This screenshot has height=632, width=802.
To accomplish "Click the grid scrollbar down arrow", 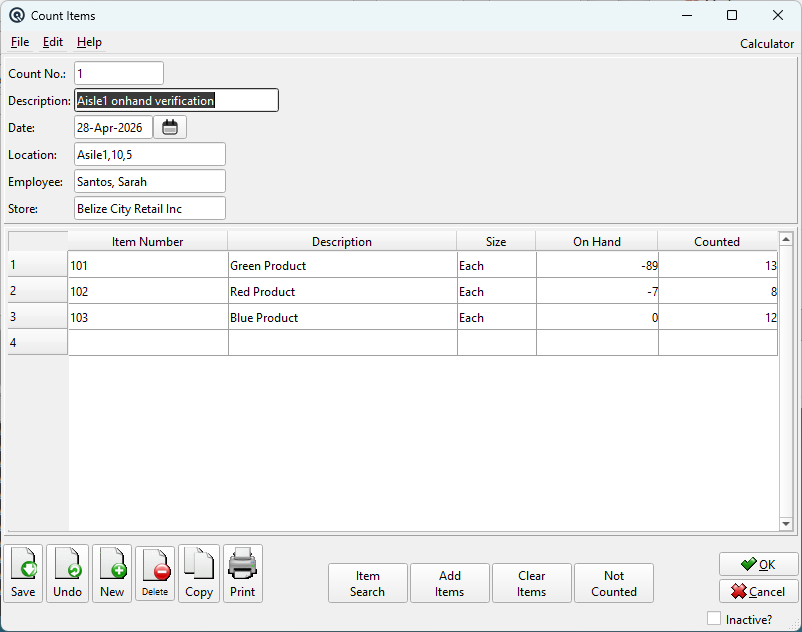I will (786, 523).
